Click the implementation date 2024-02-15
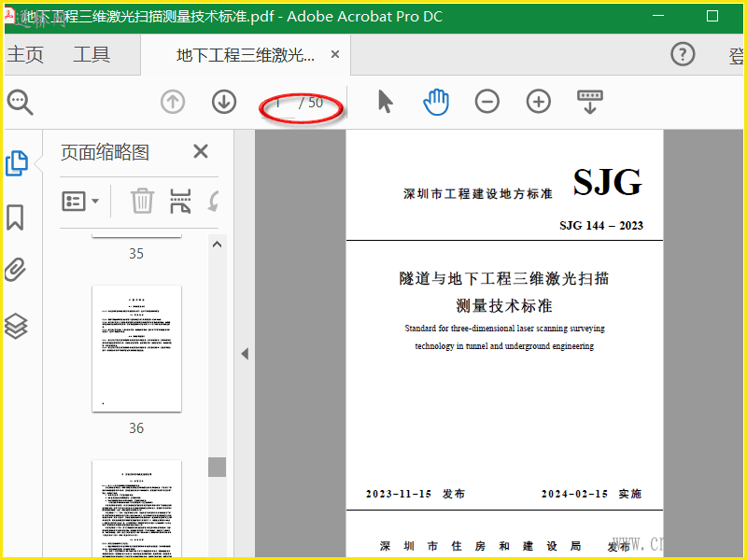The width and height of the screenshot is (747, 560). pyautogui.click(x=574, y=494)
